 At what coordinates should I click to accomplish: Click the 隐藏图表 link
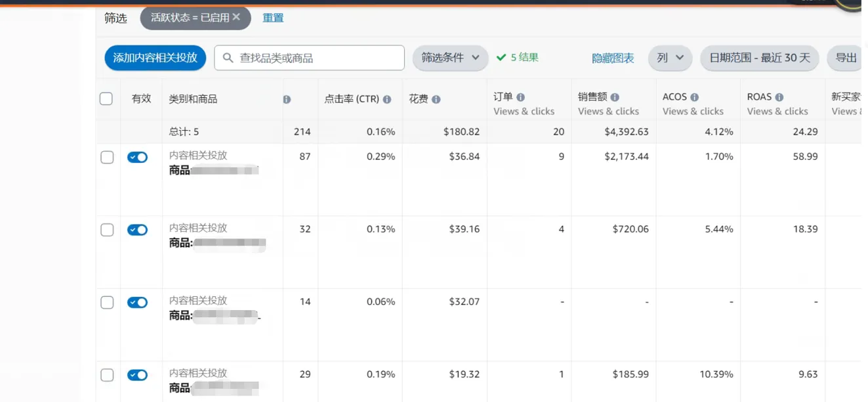tap(613, 58)
